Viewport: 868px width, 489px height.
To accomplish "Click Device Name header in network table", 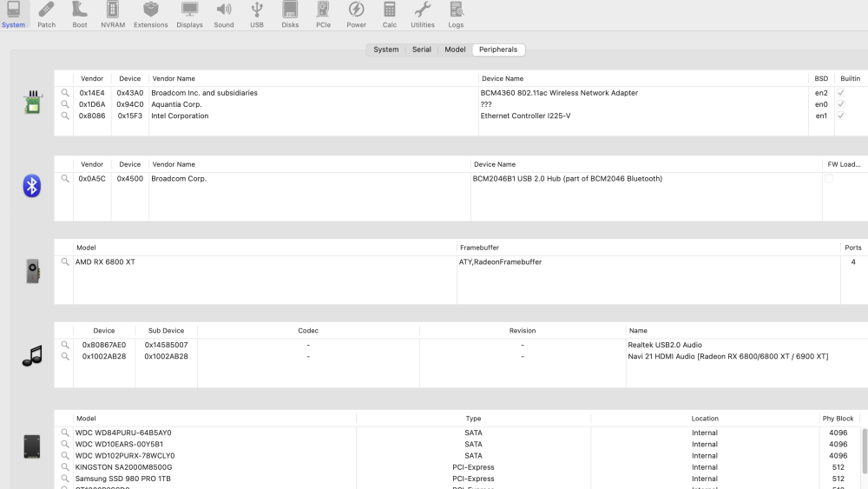I will (503, 79).
